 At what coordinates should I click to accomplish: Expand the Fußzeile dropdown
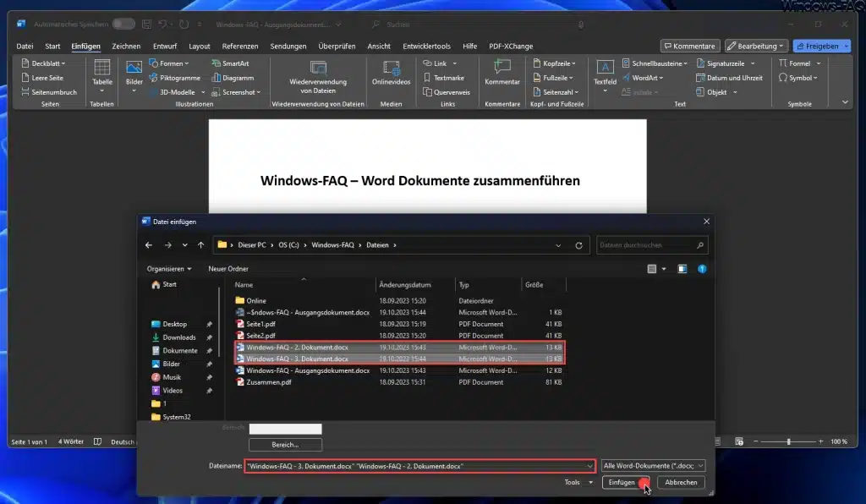[553, 78]
